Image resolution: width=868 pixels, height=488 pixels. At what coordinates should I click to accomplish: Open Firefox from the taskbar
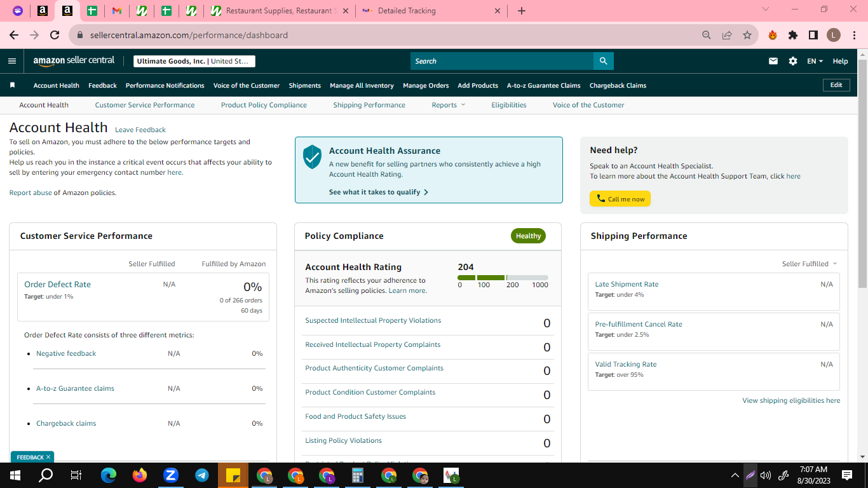(x=140, y=475)
